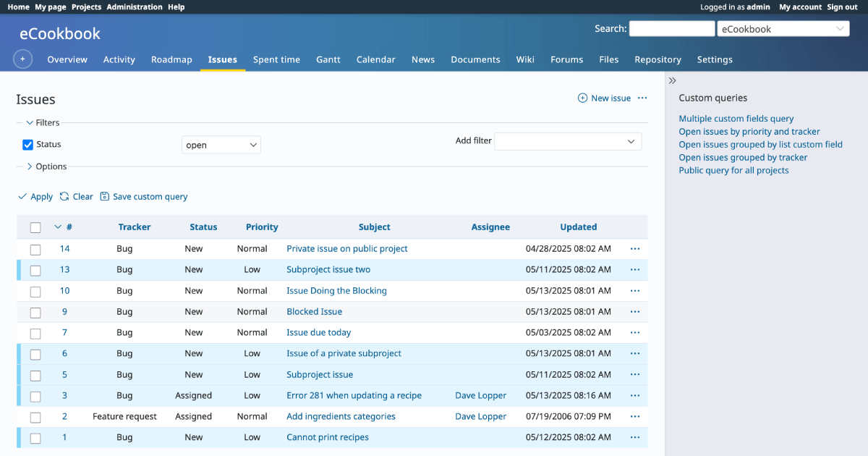868x456 pixels.
Task: Open the Repository tab
Action: pyautogui.click(x=658, y=59)
